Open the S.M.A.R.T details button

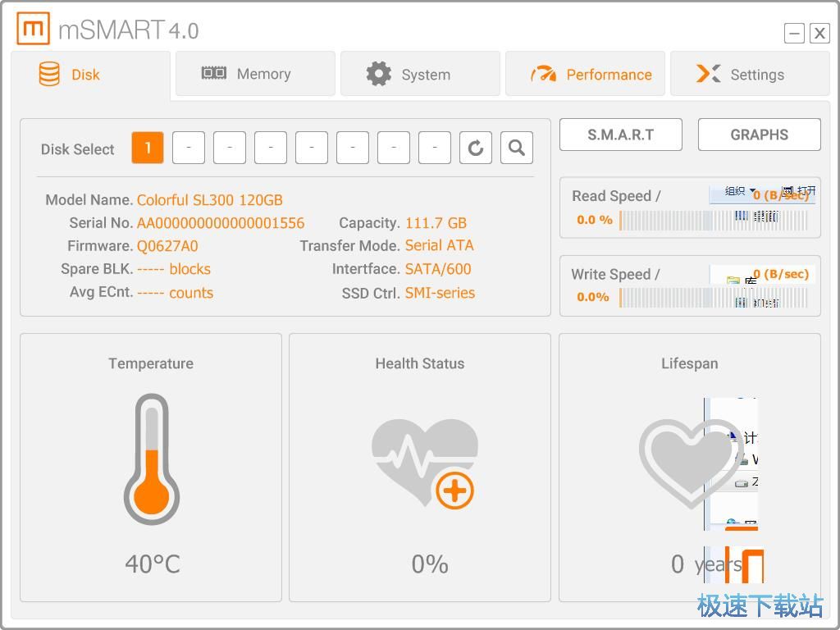(x=620, y=135)
